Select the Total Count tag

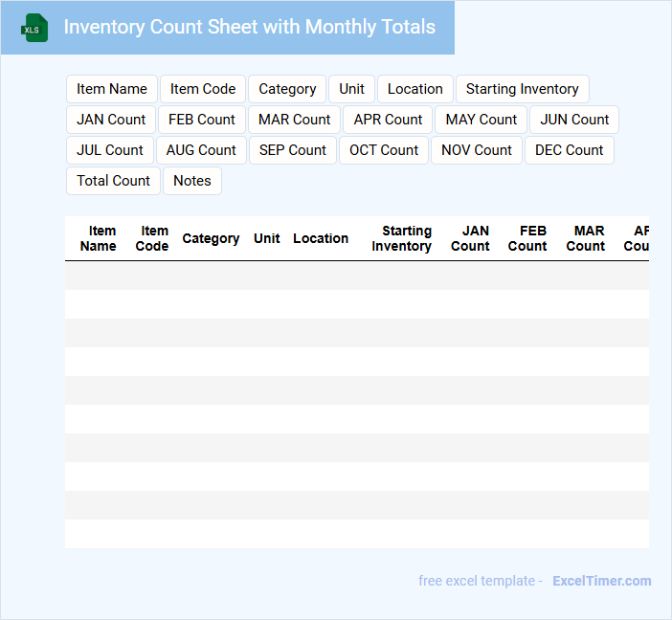tap(113, 181)
